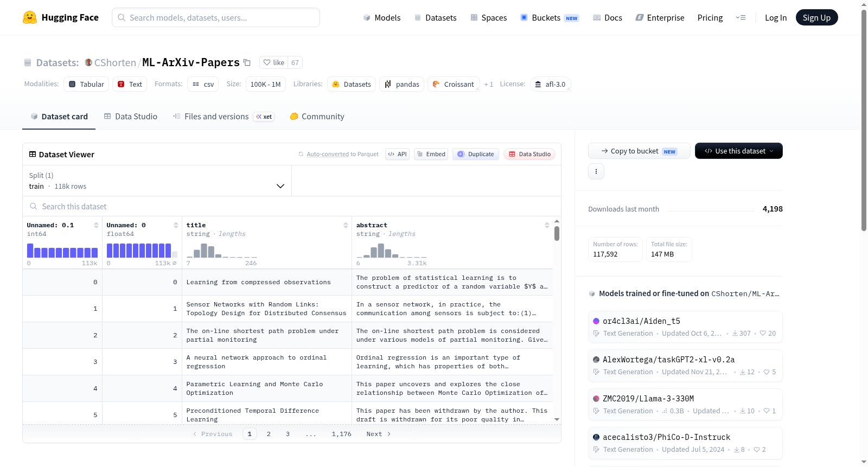The width and height of the screenshot is (868, 467).
Task: Go to page 2 of the table
Action: tap(269, 434)
